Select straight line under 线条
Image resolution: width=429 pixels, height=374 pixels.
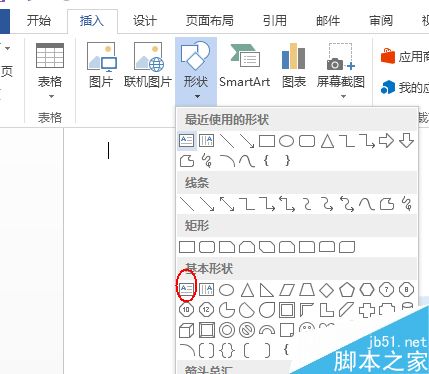pyautogui.click(x=187, y=204)
